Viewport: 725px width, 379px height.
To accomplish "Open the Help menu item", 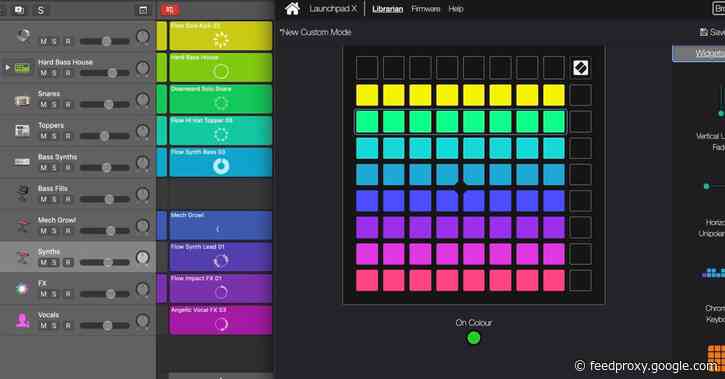I will coord(455,9).
